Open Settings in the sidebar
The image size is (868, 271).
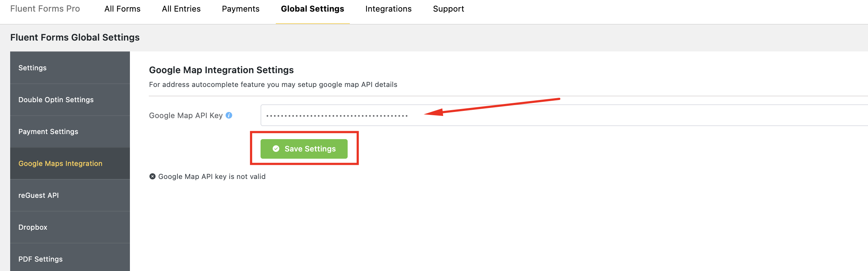click(x=70, y=68)
